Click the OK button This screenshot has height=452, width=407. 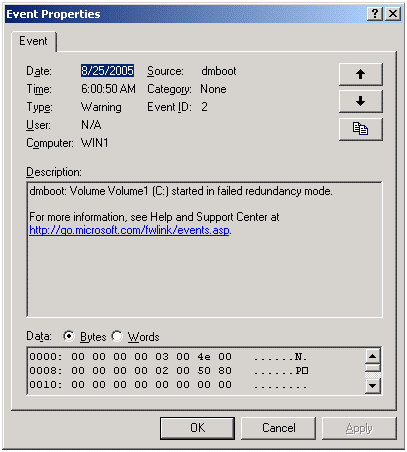pos(197,428)
